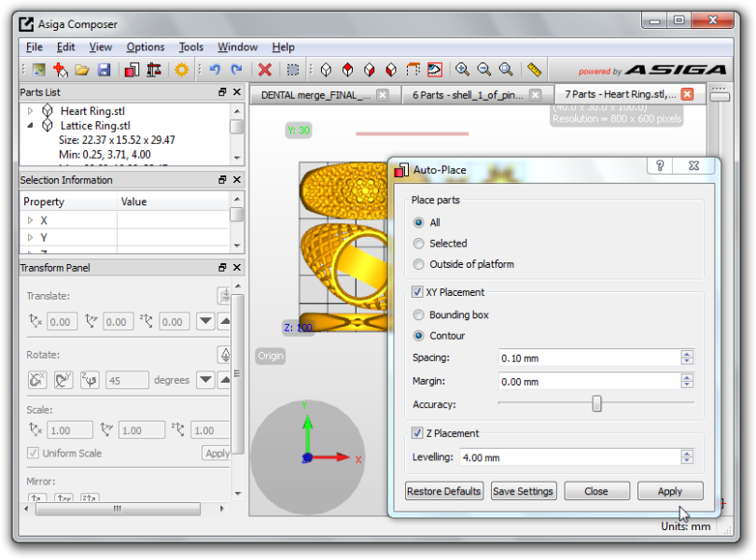Click the Margin field spinner arrows

tap(687, 381)
